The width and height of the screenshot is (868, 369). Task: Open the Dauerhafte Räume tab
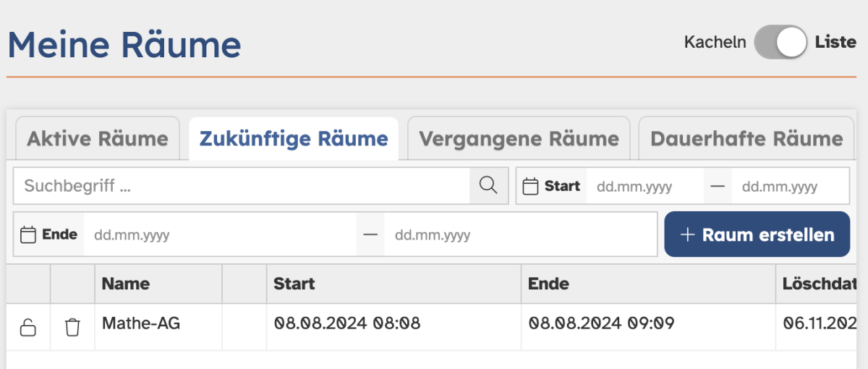point(746,138)
